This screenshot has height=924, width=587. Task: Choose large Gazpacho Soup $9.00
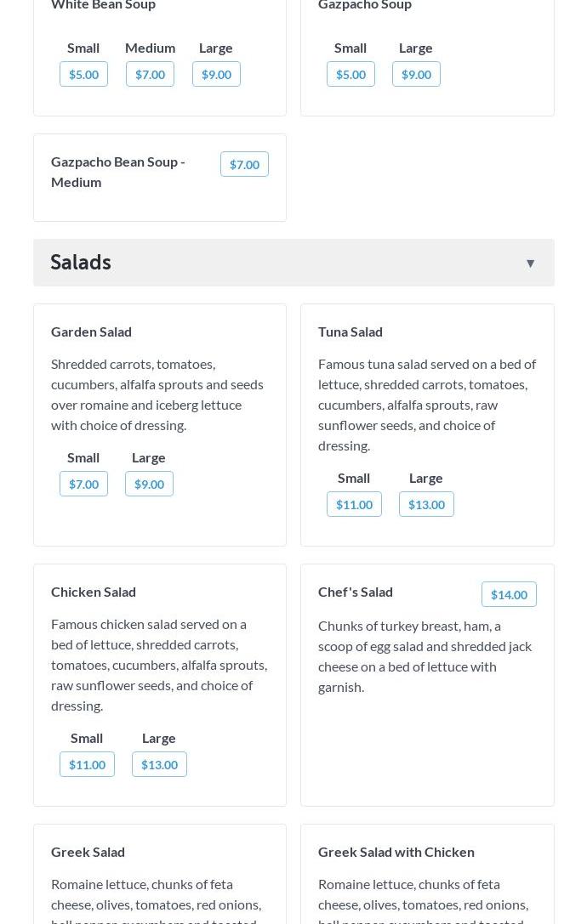click(x=416, y=75)
